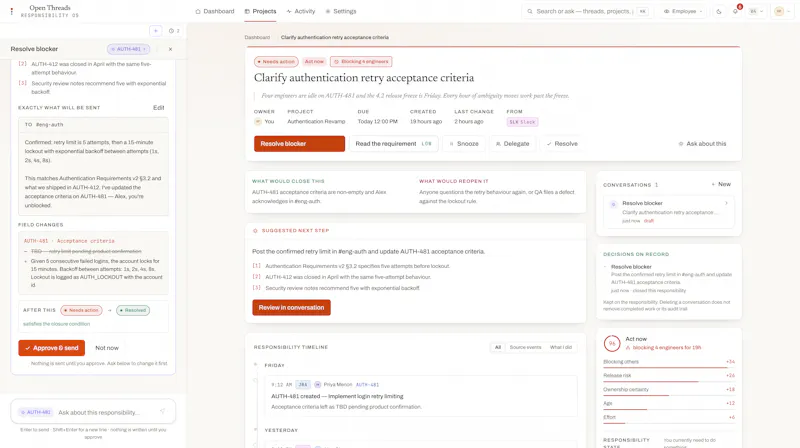The image size is (800, 448).
Task: Collapse the Yesterday timeline group
Action: point(256,430)
